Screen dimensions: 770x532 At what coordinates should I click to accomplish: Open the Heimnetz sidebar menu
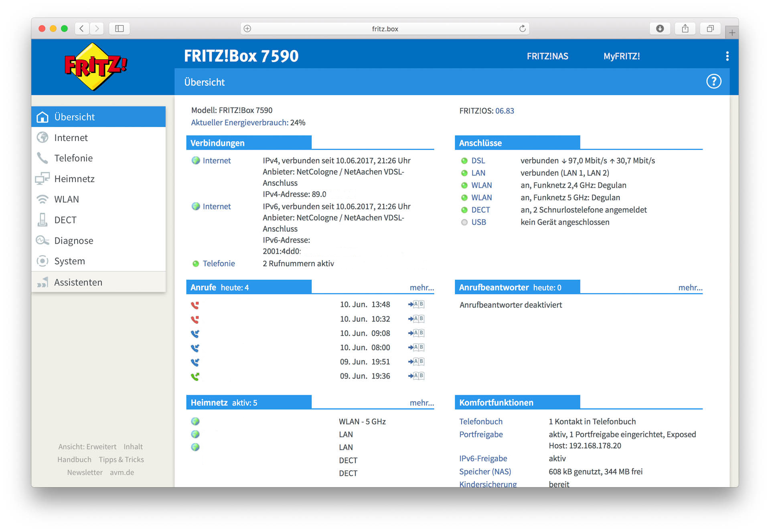(98, 179)
